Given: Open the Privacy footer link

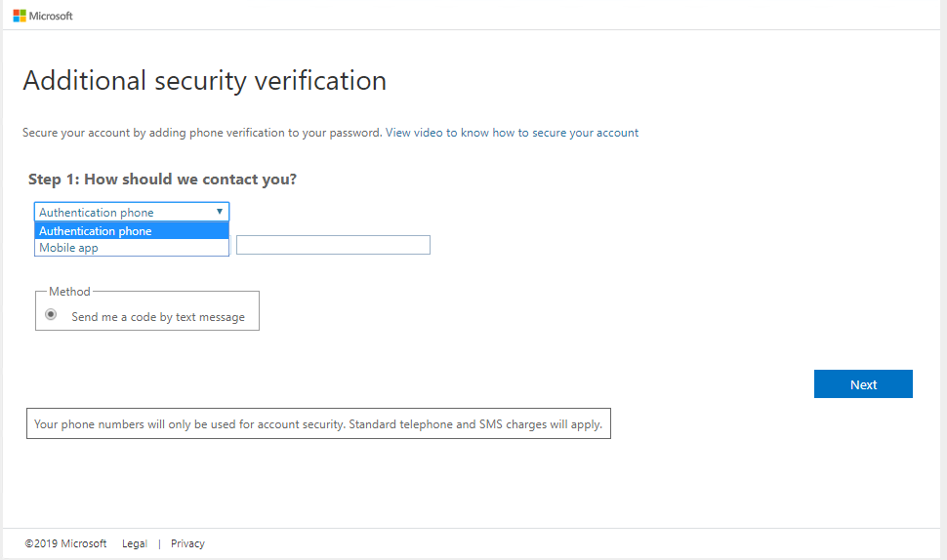Looking at the screenshot, I should [187, 543].
